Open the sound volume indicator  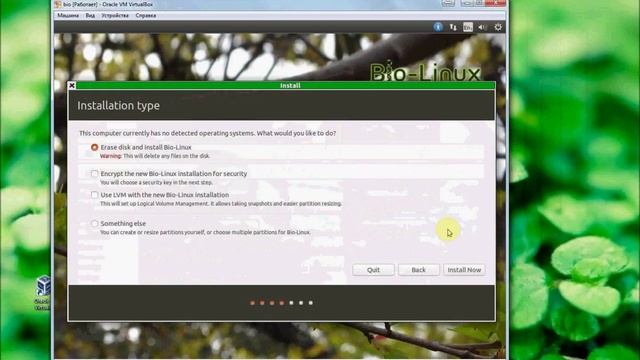482,27
